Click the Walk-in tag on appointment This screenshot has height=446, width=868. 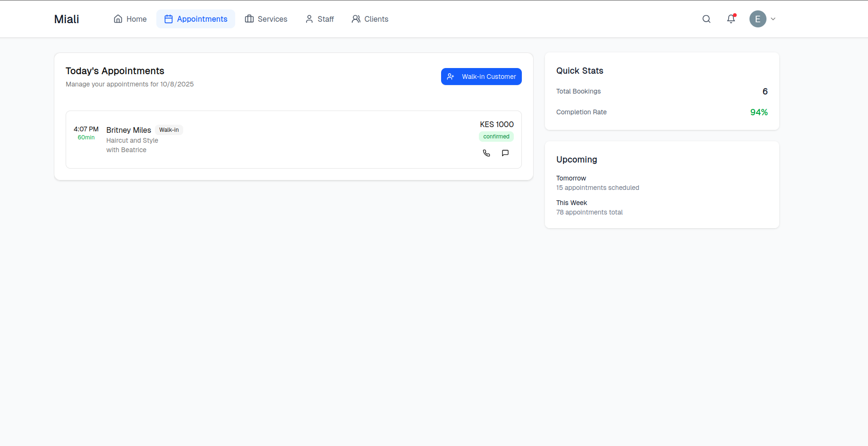(169, 130)
